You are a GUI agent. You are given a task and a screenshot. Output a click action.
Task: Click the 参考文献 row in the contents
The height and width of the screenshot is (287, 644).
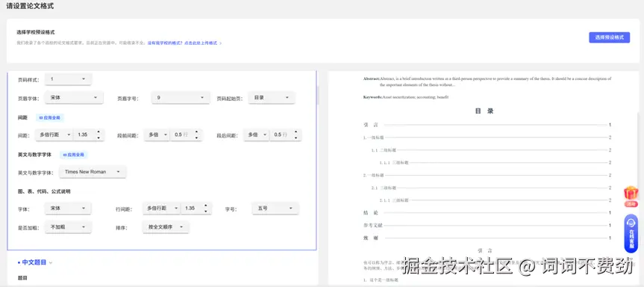(487, 225)
